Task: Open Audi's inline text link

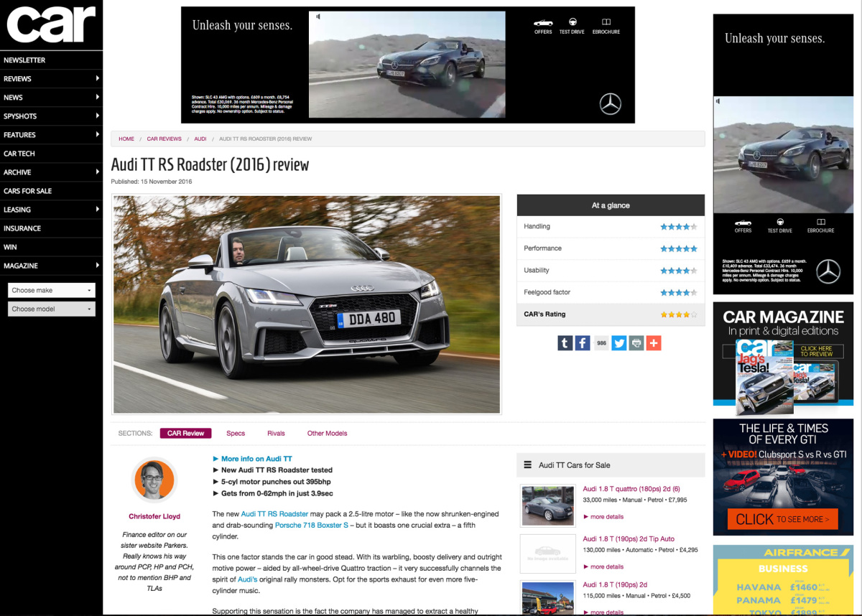Action: (x=248, y=579)
